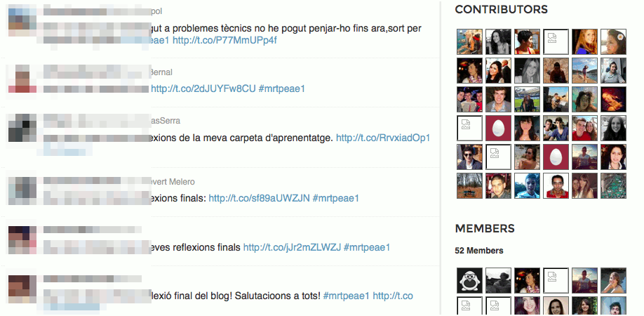Click the first contributor avatar thumbnail

pyautogui.click(x=470, y=42)
